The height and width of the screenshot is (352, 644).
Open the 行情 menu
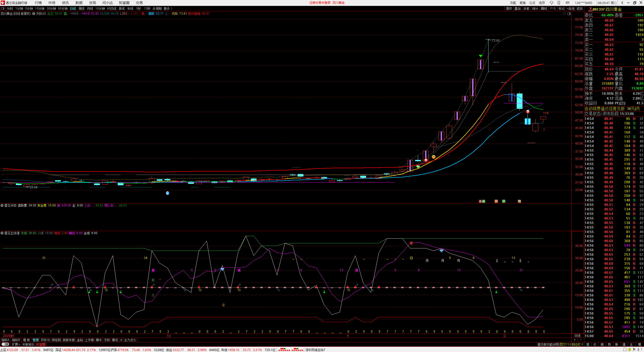38,3
